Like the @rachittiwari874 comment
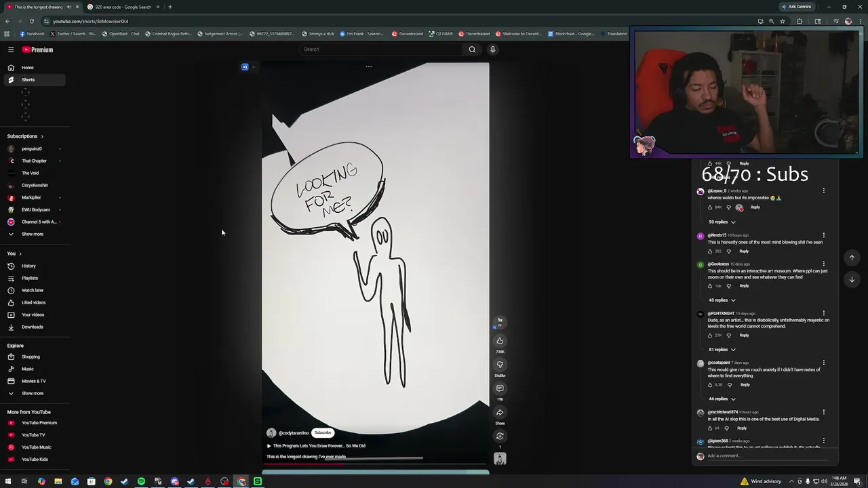This screenshot has width=868, height=488. click(x=710, y=428)
